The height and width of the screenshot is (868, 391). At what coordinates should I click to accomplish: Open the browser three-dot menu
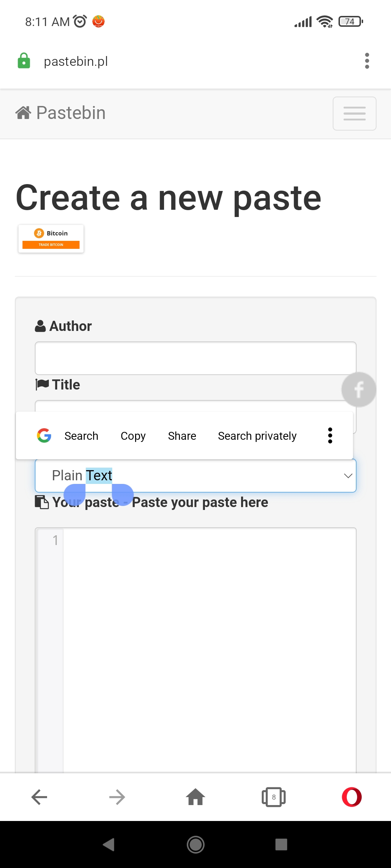[367, 61]
